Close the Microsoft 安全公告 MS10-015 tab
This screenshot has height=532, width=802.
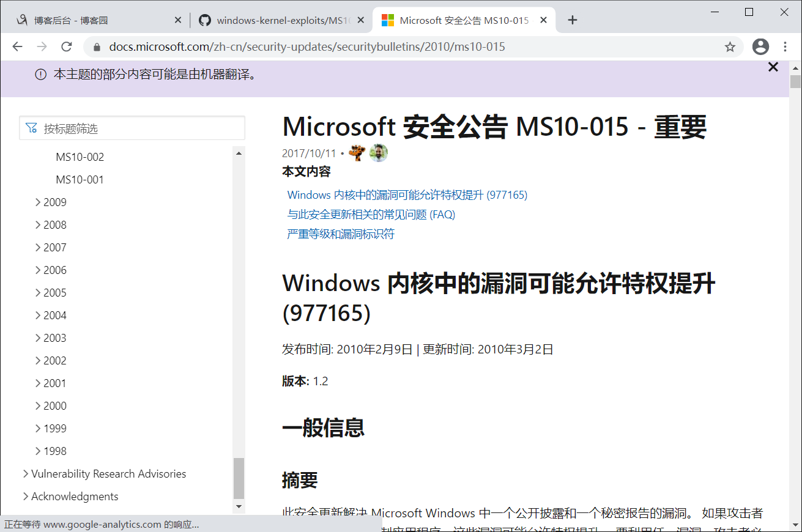coord(543,20)
